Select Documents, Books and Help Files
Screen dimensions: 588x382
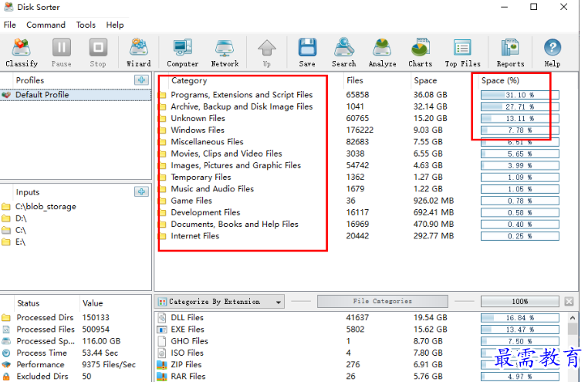pyautogui.click(x=235, y=224)
